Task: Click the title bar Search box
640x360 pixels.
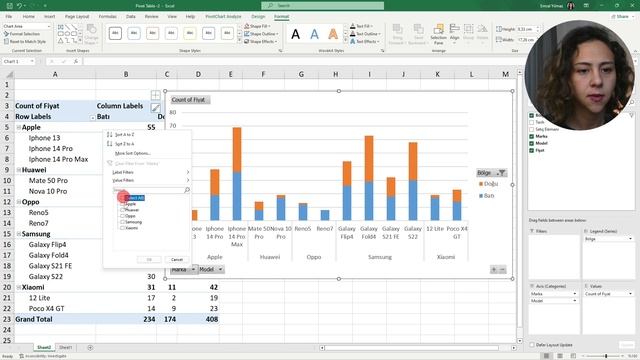Action: [322, 6]
